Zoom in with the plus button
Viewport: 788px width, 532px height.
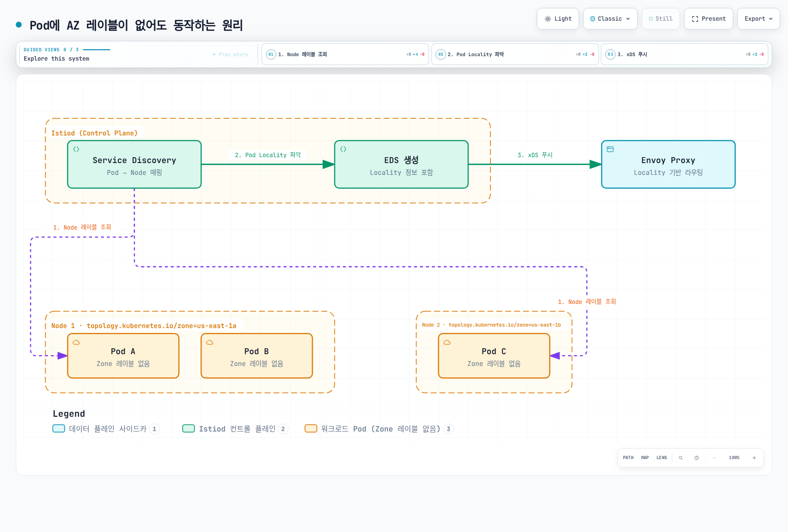click(x=754, y=458)
